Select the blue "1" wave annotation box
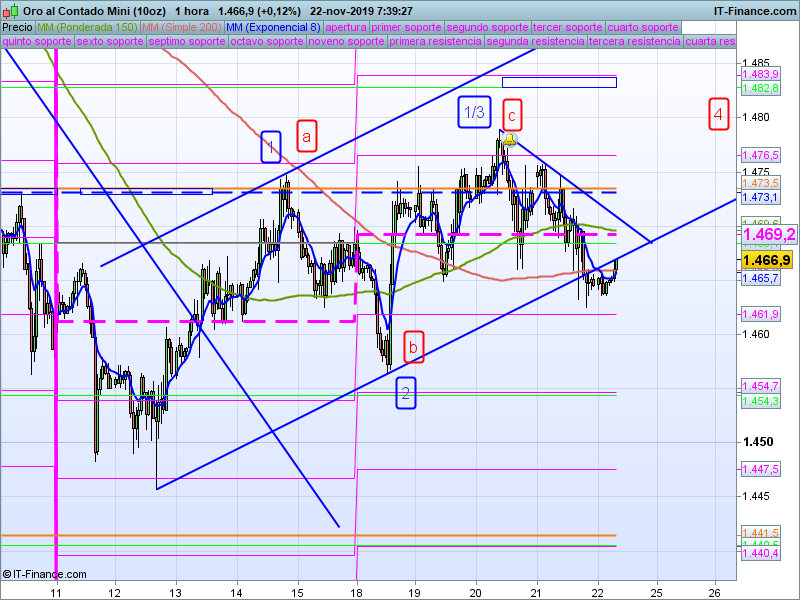This screenshot has width=800, height=600. [x=271, y=147]
